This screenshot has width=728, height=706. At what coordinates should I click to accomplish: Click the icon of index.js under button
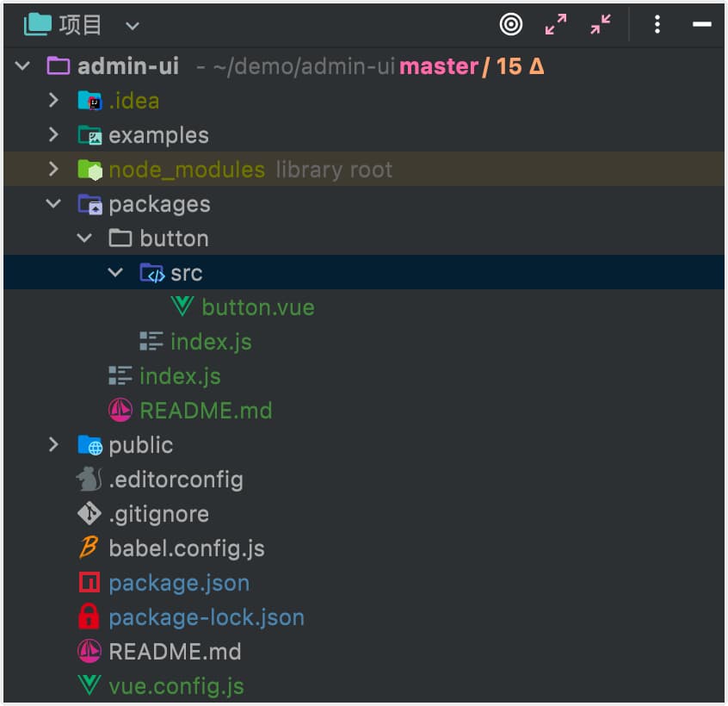151,342
